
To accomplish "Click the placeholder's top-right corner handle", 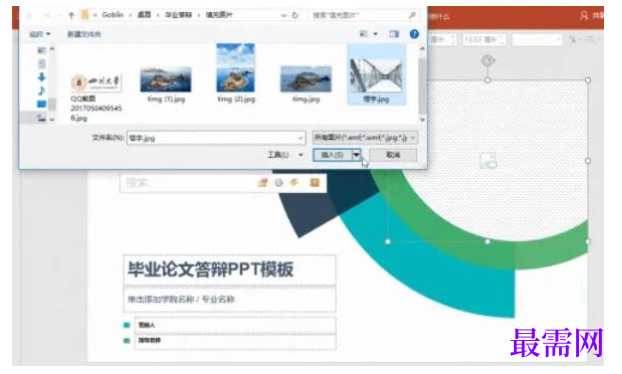I will (588, 80).
